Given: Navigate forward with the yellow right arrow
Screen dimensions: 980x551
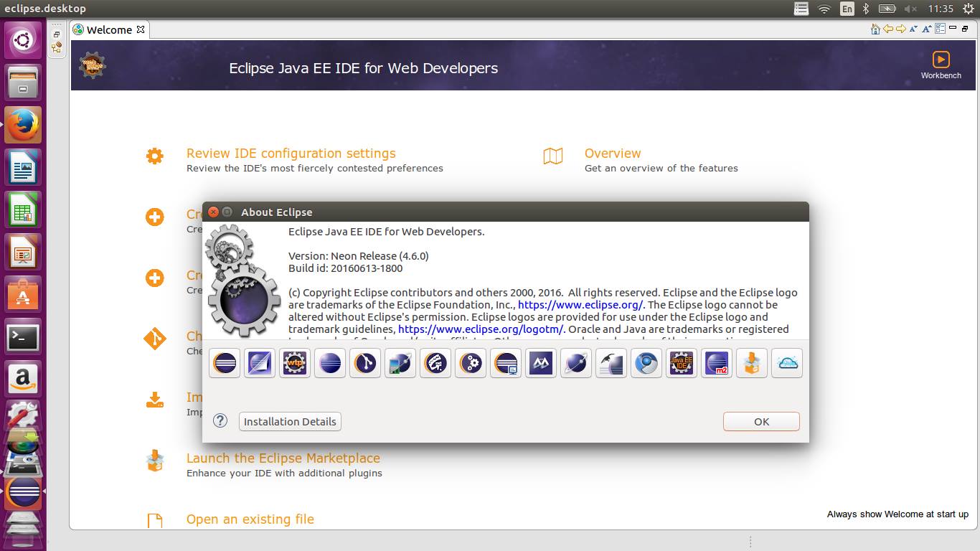Looking at the screenshot, I should coord(901,29).
